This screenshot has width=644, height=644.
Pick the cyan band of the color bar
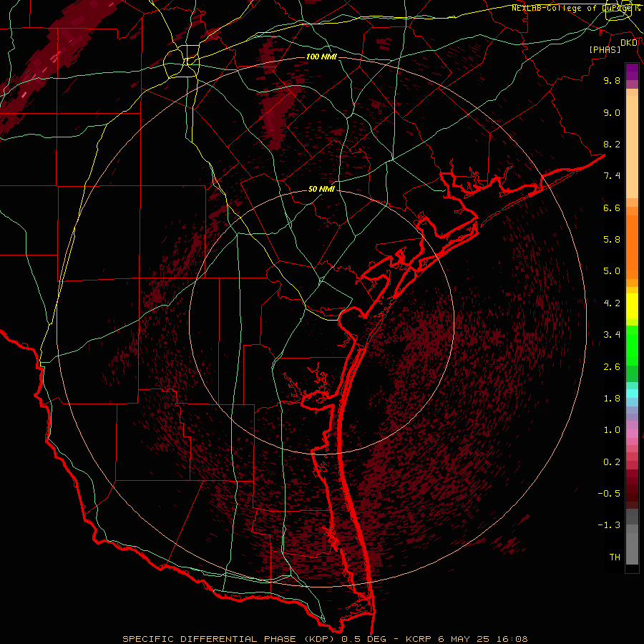tap(632, 394)
